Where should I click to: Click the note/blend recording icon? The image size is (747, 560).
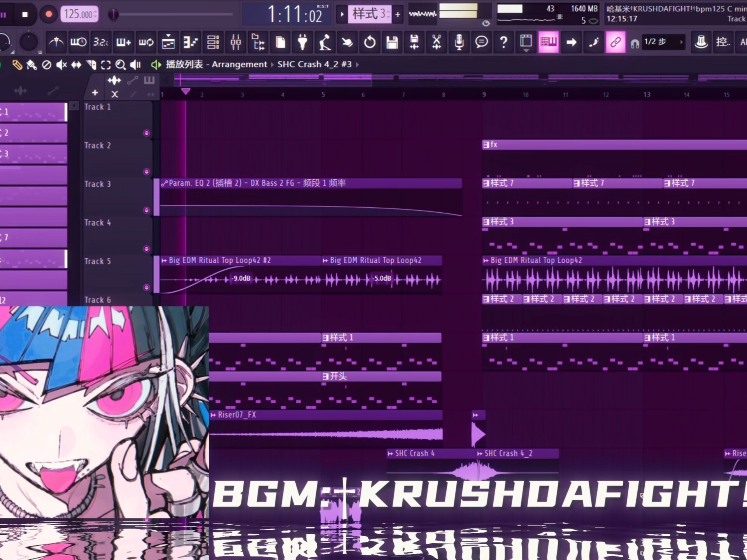coord(593,42)
